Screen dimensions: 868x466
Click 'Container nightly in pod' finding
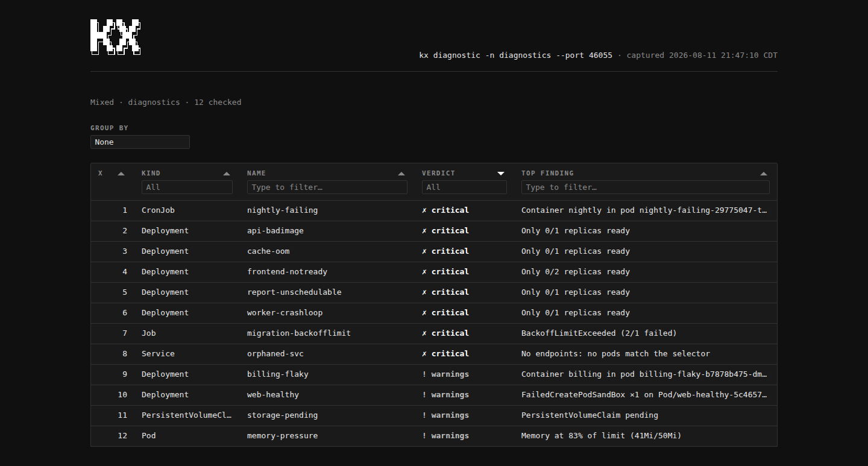[644, 210]
